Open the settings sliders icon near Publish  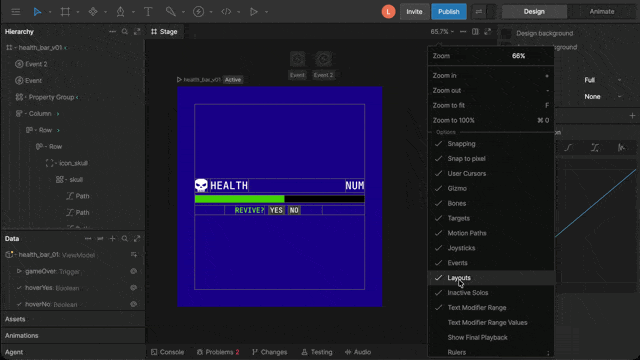[478, 11]
